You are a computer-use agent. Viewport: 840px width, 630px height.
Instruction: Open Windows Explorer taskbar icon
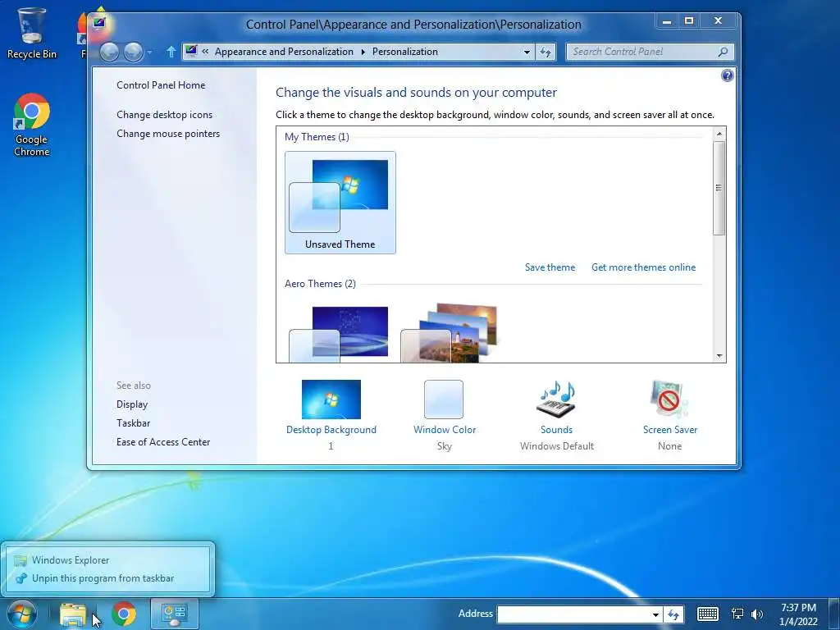tap(73, 614)
